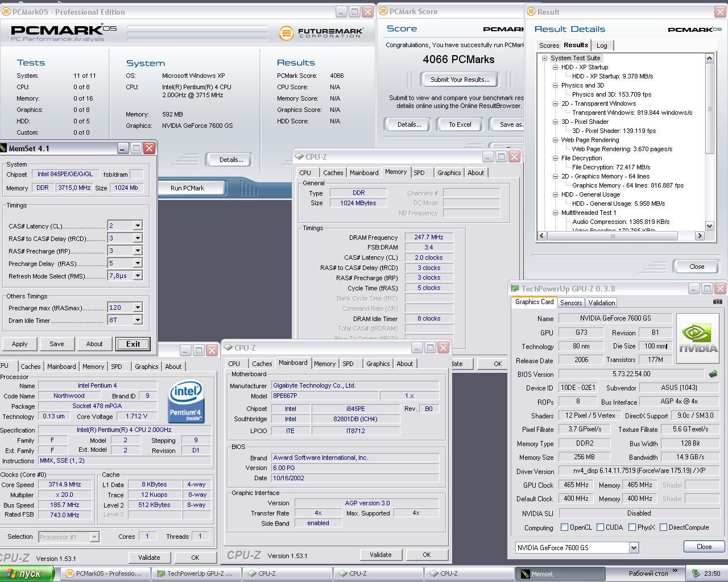Click the Windows start button (пуск)
The image size is (728, 582).
(27, 573)
